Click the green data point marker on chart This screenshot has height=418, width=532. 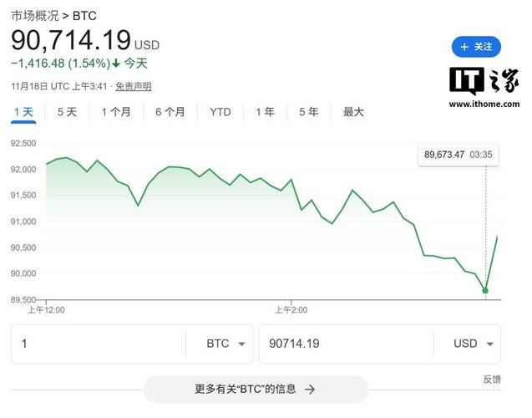[485, 291]
